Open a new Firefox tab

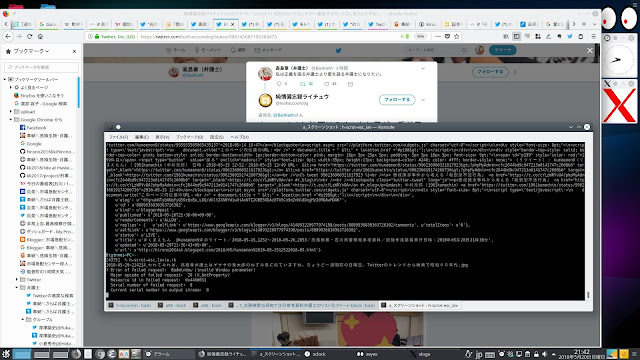pos(584,24)
